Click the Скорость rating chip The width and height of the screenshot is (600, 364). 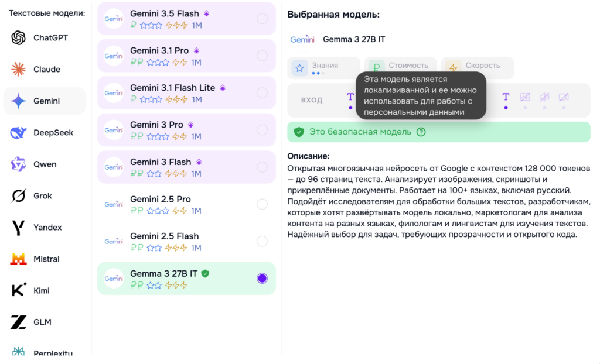pos(477,68)
